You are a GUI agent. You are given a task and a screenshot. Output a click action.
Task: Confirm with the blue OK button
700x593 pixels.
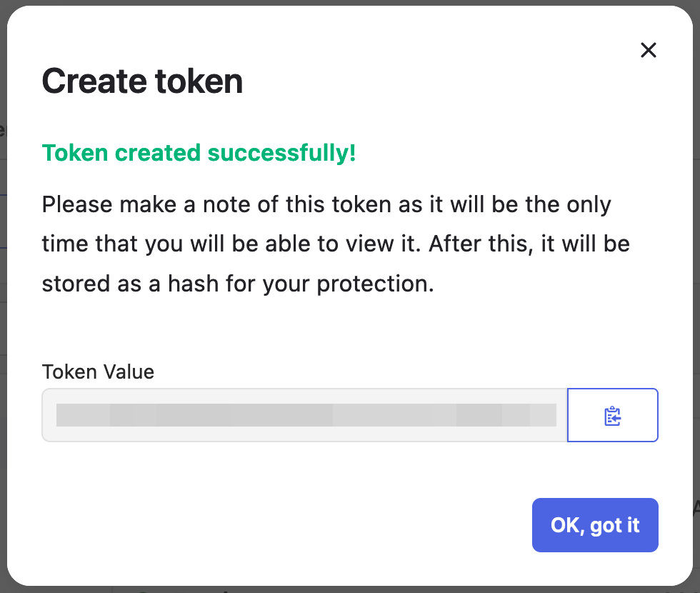click(595, 525)
